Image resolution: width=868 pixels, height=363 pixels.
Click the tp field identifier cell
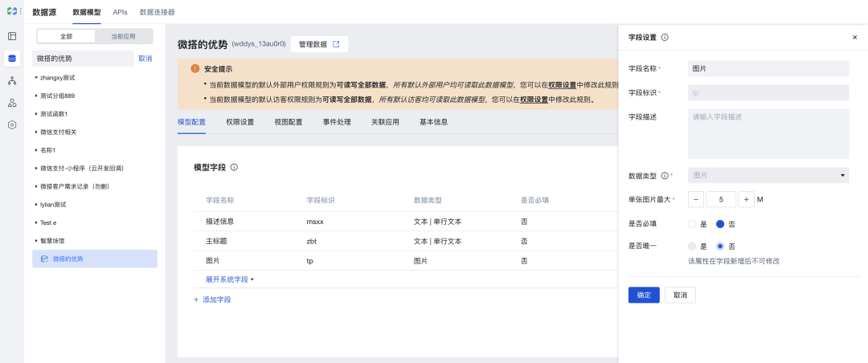(310, 261)
